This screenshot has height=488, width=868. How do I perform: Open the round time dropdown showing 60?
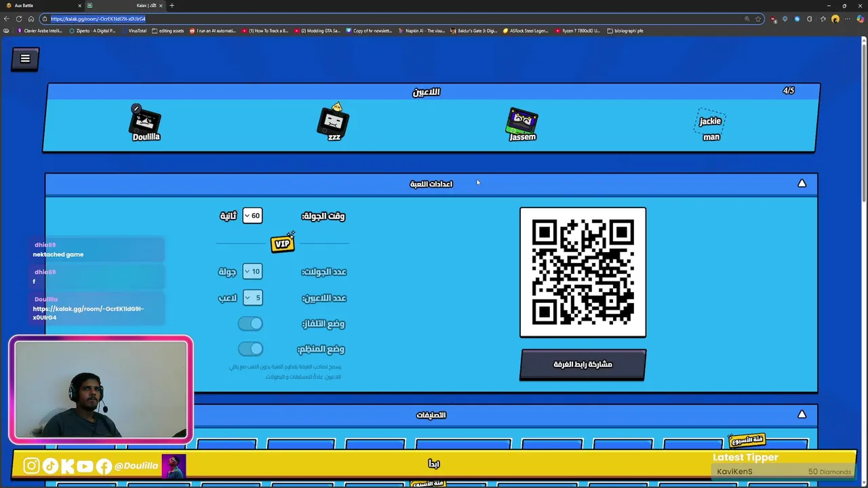(x=252, y=216)
